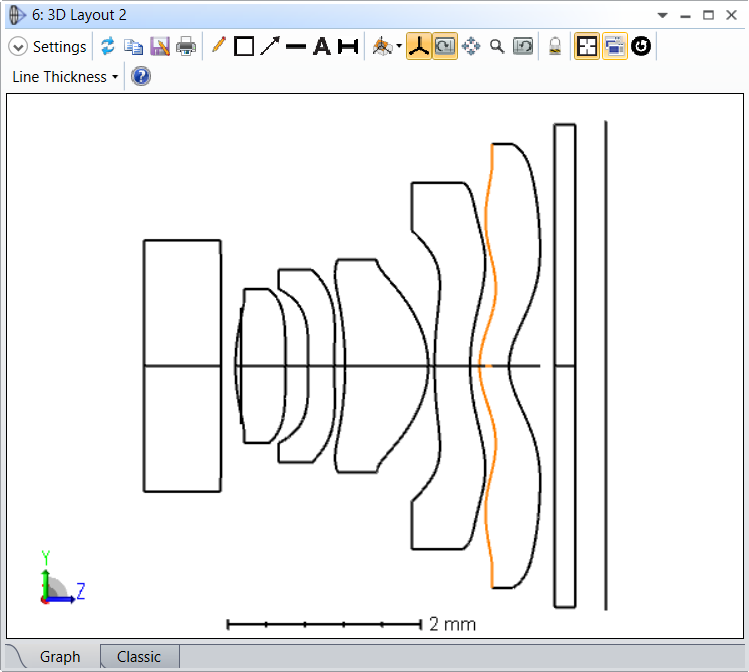The width and height of the screenshot is (749, 672).
Task: Toggle the XYZ axis orientation button
Action: pos(419,46)
